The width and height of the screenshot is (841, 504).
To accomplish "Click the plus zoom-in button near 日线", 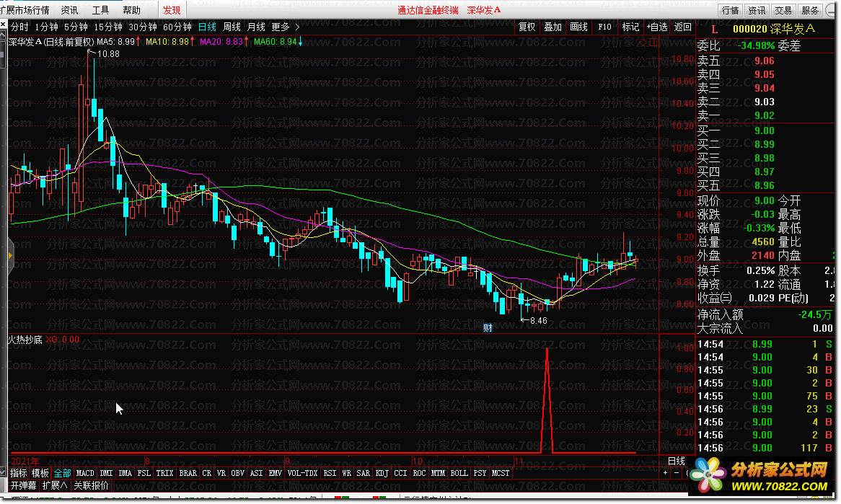I will (x=666, y=473).
